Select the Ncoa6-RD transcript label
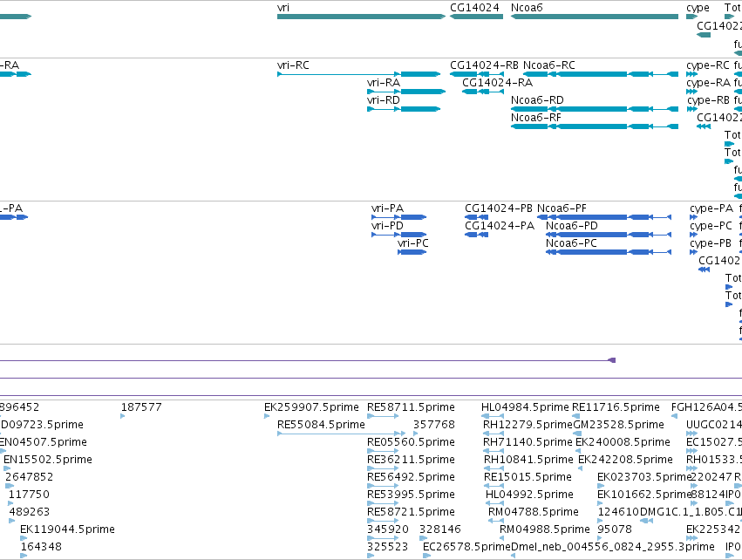 click(x=537, y=100)
